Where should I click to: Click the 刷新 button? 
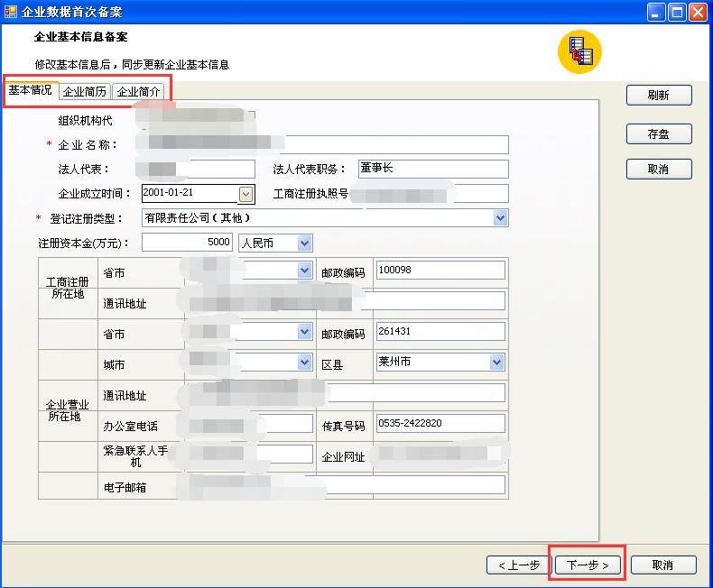[658, 96]
